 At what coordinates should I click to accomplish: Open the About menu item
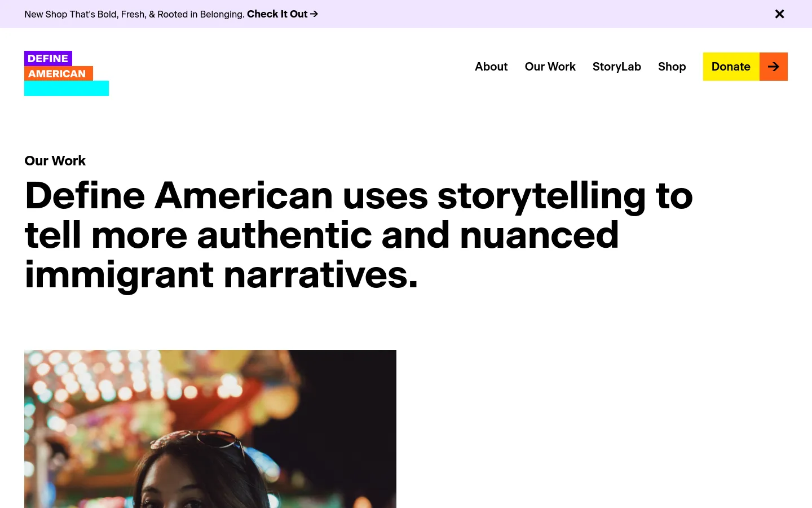coord(491,67)
